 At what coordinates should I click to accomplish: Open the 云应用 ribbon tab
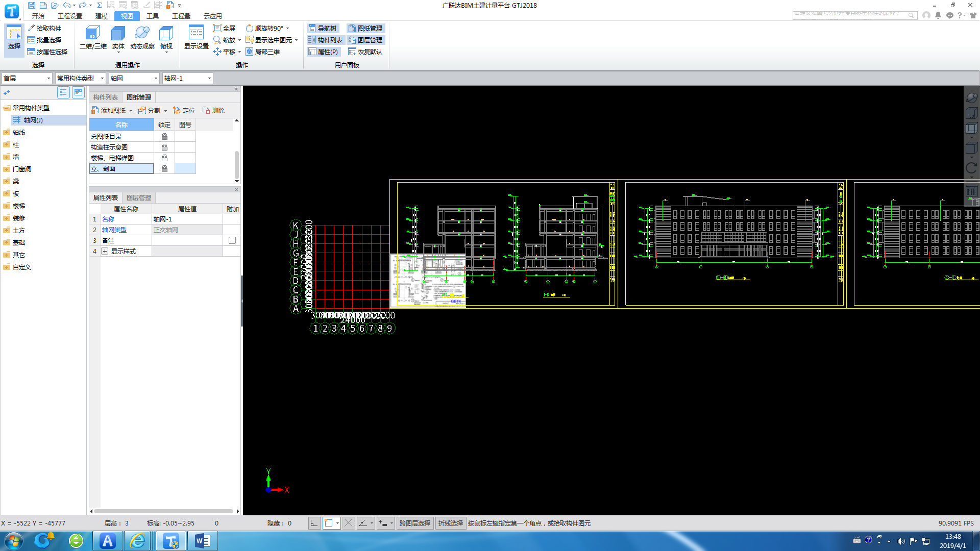click(x=213, y=16)
